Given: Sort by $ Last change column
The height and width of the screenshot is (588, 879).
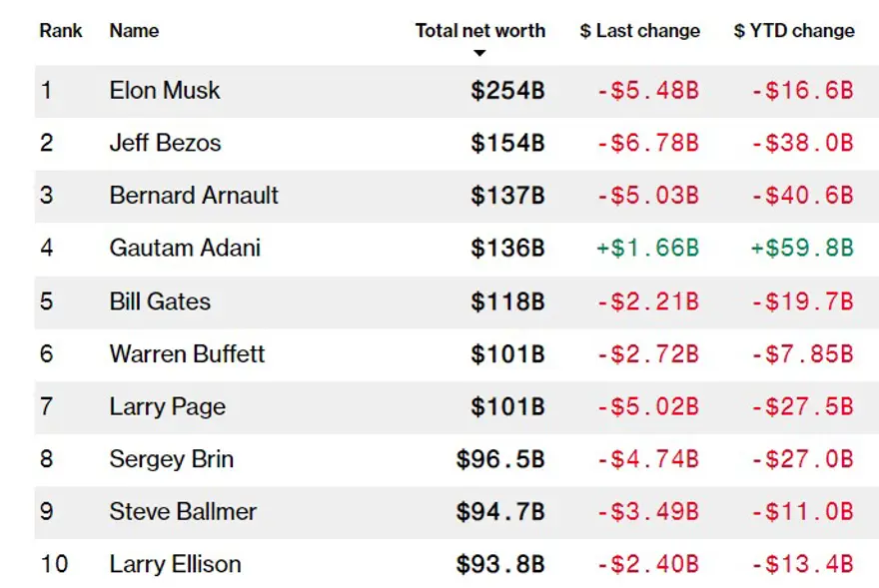Looking at the screenshot, I should tap(639, 31).
